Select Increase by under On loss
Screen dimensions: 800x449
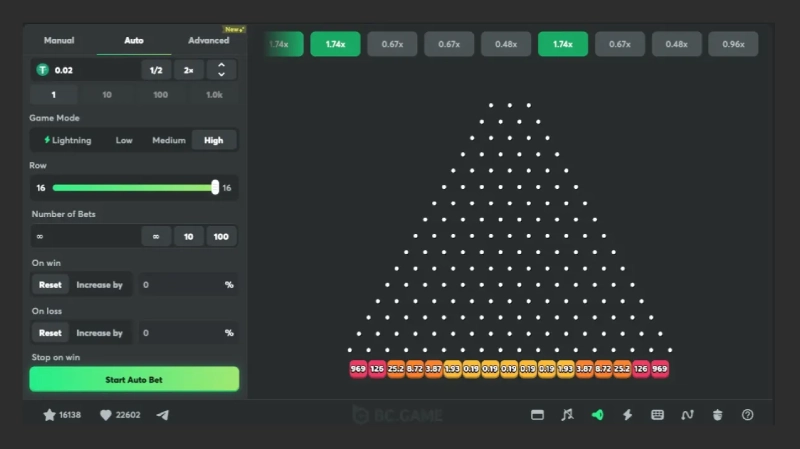click(x=99, y=333)
